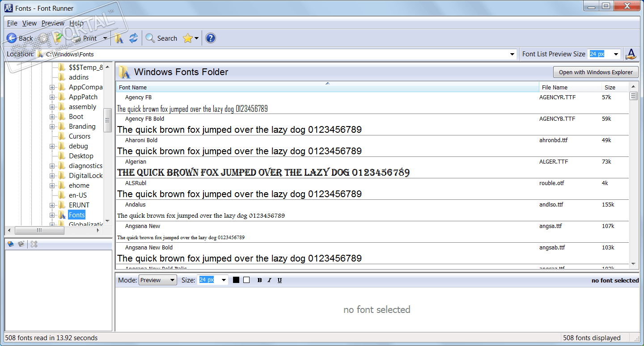This screenshot has height=346, width=644.
Task: Pick the black color swatch
Action: pyautogui.click(x=236, y=280)
